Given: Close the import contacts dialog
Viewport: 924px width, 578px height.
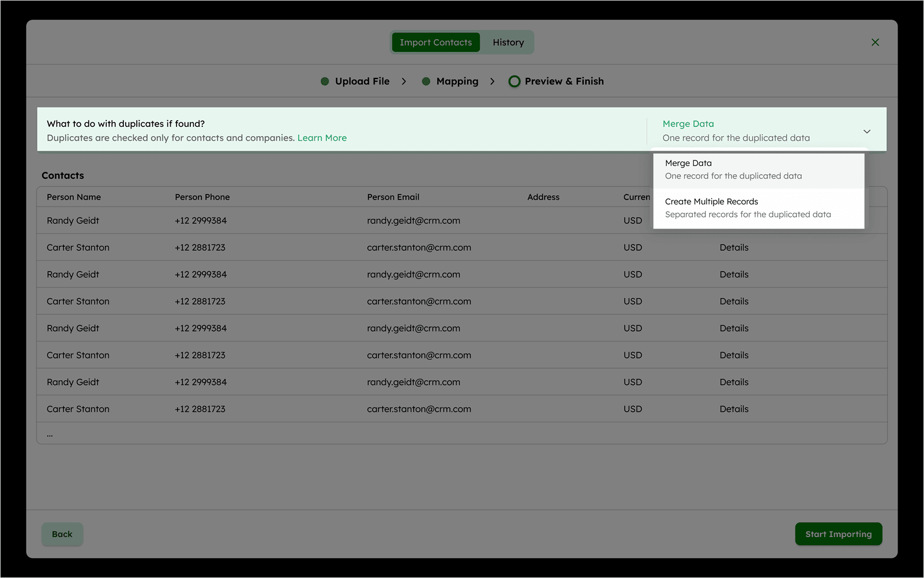Looking at the screenshot, I should (x=875, y=42).
